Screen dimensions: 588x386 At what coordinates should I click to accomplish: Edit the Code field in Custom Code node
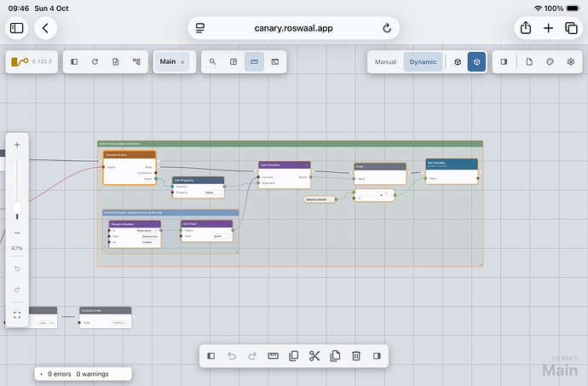(x=120, y=323)
